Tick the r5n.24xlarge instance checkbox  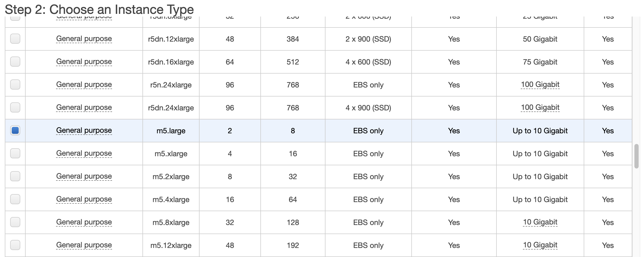click(15, 85)
